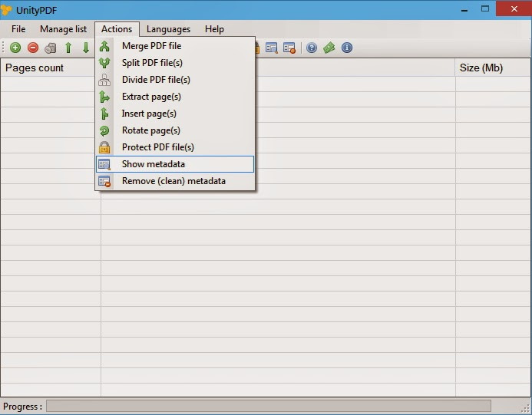Click the Progress : label
Screen dimensions: 532x415
(23, 407)
